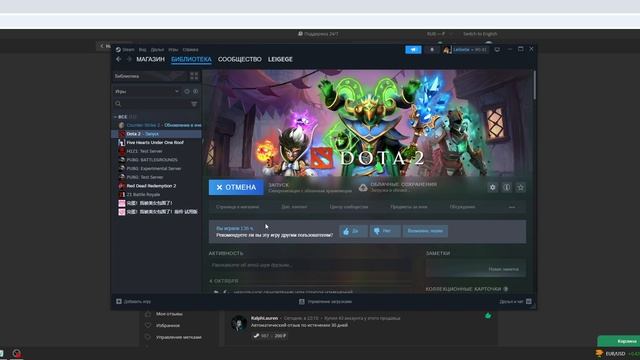Open the advanced filter icon beside search
This screenshot has height=360, width=640.
[x=194, y=104]
